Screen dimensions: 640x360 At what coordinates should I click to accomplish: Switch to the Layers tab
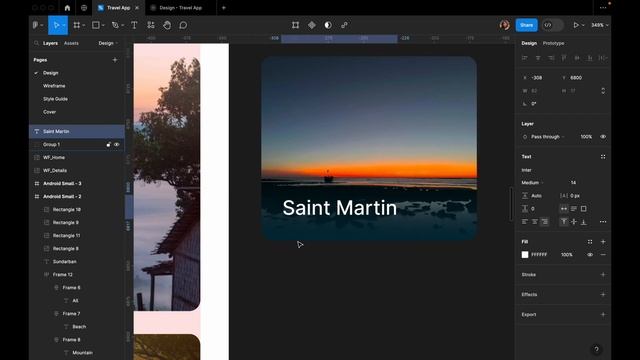click(50, 43)
